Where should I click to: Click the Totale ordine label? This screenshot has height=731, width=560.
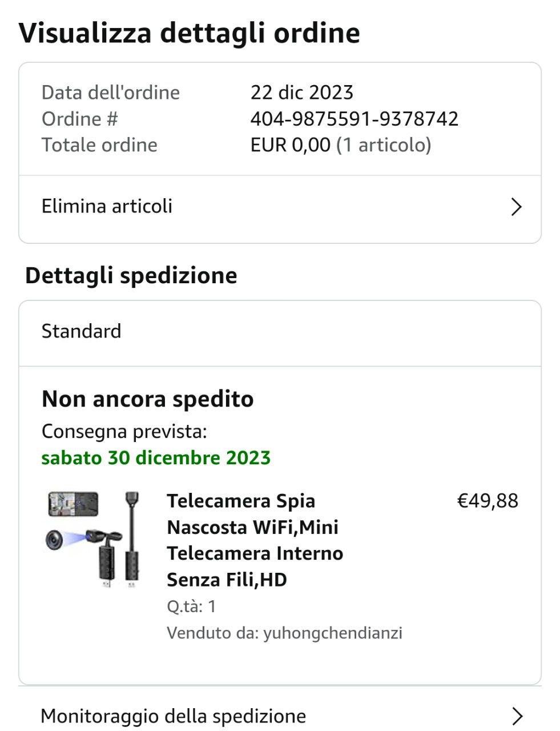pyautogui.click(x=99, y=145)
